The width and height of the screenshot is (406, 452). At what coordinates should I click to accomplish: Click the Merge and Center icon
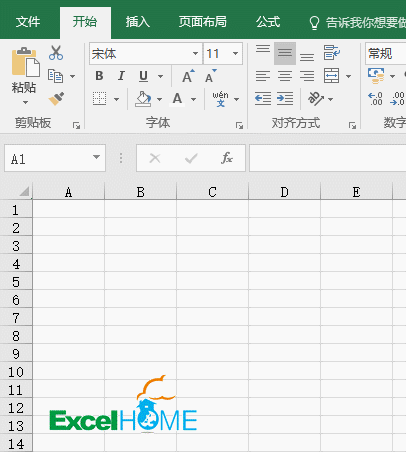pyautogui.click(x=331, y=76)
